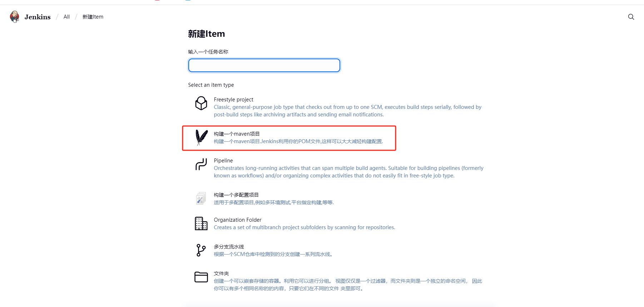This screenshot has height=307, width=644.
Task: Focus the task name input field
Action: 264,65
